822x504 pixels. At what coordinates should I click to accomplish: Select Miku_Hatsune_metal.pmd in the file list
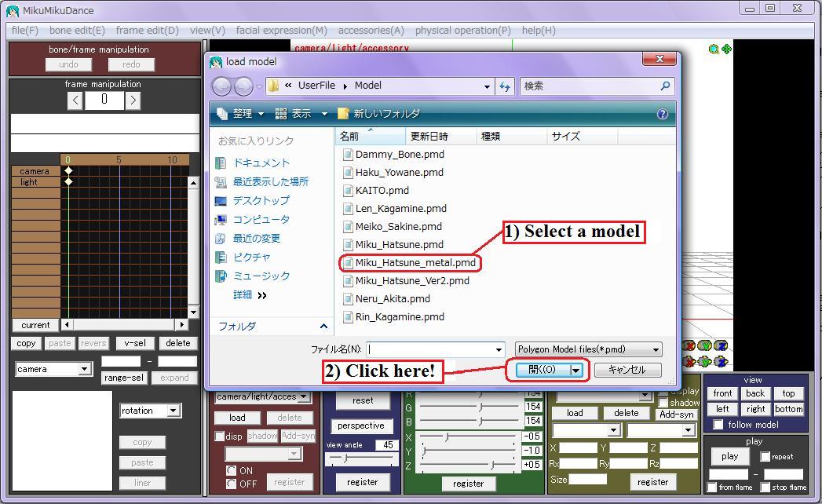pyautogui.click(x=409, y=263)
